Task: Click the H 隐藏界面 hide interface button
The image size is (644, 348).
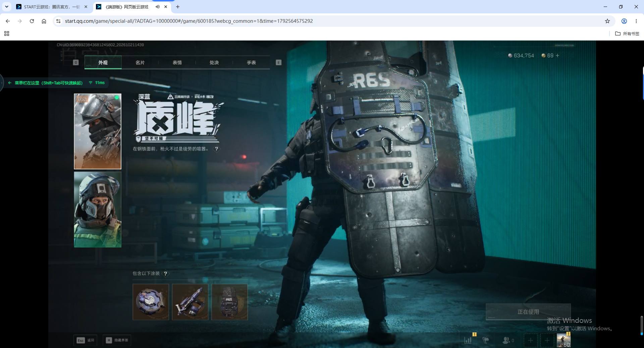Action: click(x=117, y=340)
